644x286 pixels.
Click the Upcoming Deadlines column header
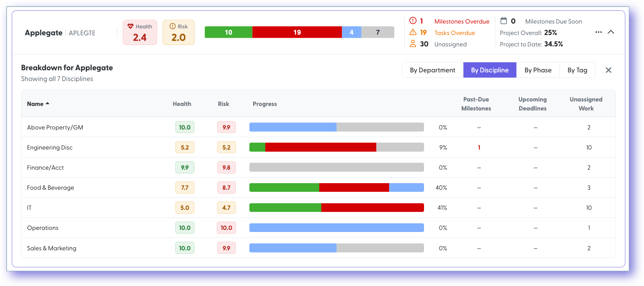pyautogui.click(x=533, y=104)
